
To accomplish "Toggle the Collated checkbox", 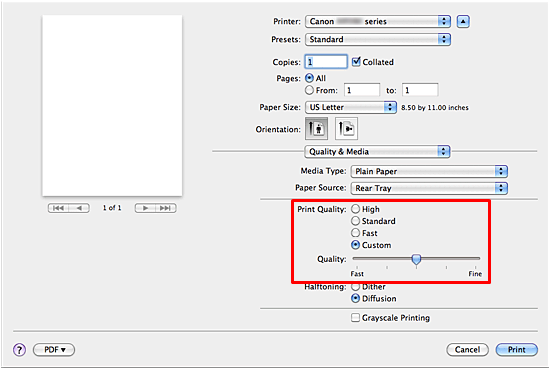I will coord(356,62).
